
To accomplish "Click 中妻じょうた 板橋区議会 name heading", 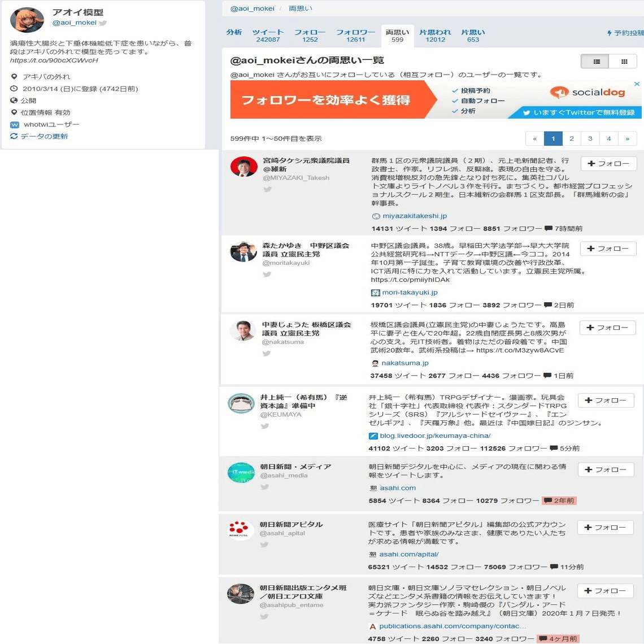I will 306,329.
